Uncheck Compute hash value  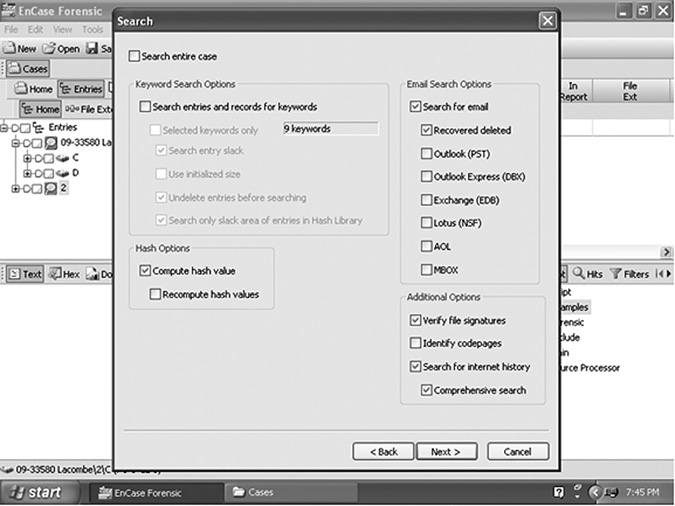click(x=145, y=270)
